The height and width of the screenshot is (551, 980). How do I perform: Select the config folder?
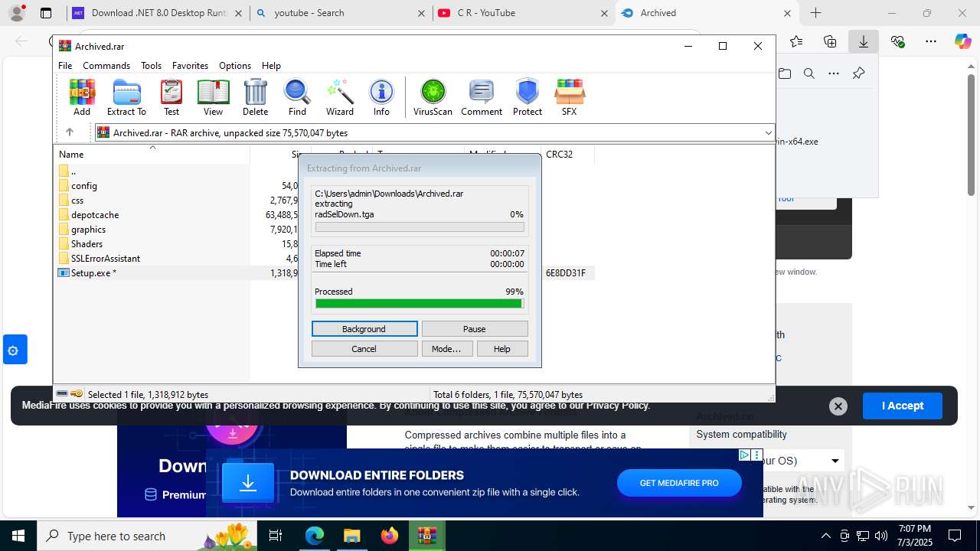(84, 186)
